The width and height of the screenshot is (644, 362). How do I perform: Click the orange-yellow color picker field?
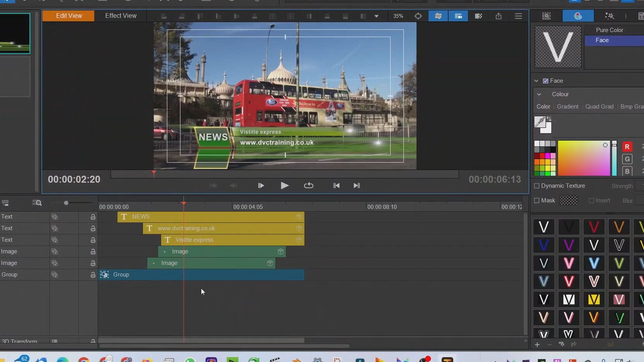coord(584,158)
